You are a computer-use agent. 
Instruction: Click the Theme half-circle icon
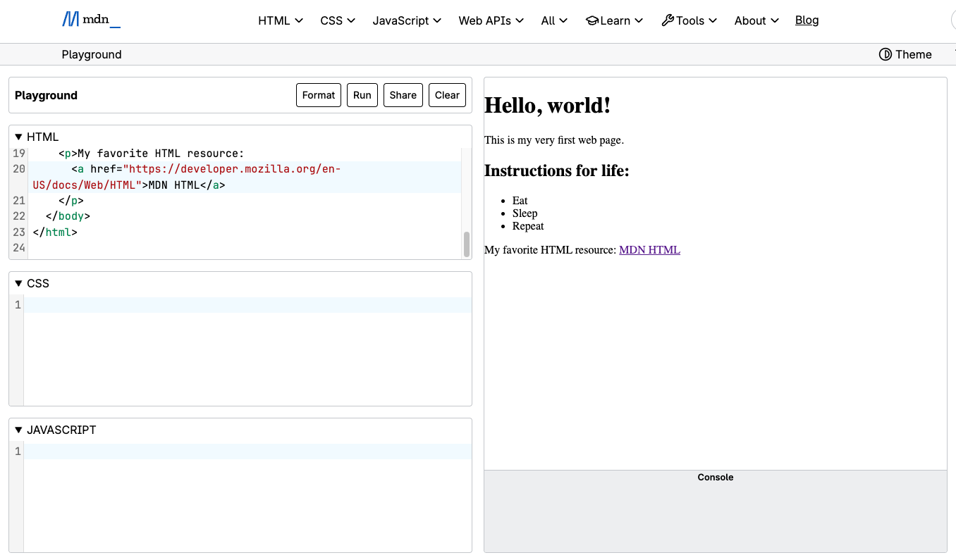click(885, 54)
